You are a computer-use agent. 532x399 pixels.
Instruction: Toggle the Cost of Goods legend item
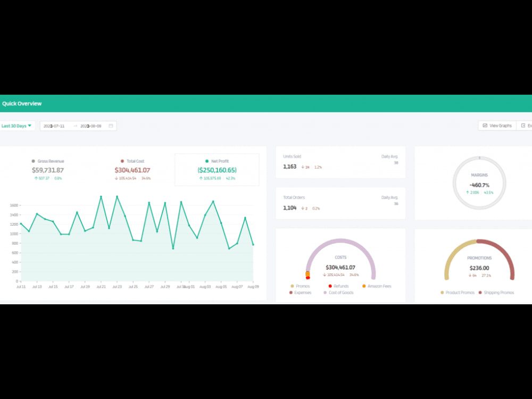(338, 293)
